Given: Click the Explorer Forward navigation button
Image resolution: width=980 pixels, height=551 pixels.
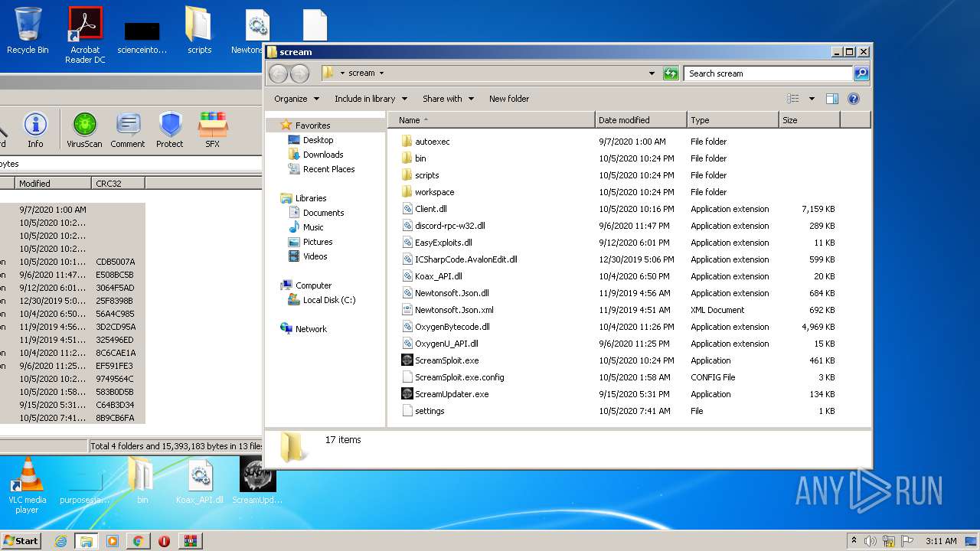Looking at the screenshot, I should pos(299,73).
